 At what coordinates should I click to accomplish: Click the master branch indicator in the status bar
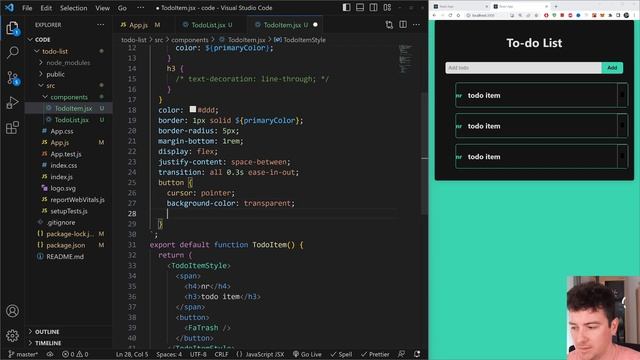point(23,354)
